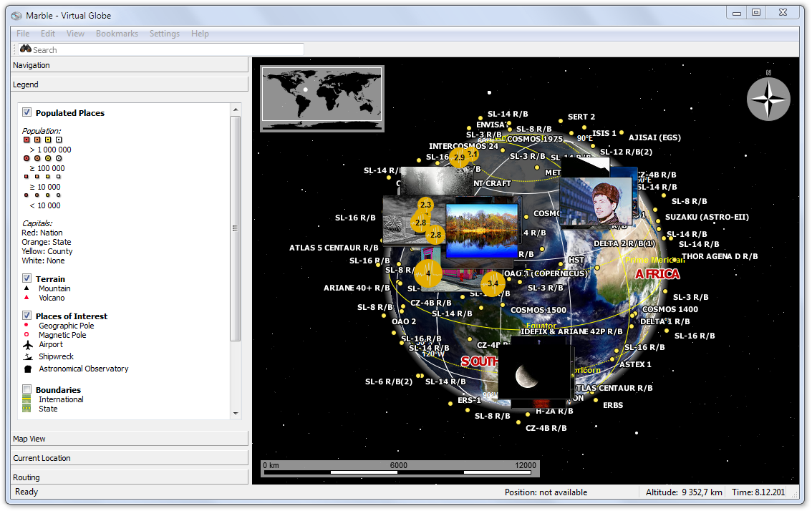
Task: Click the ARIANE 40+ R/B label
Action: pos(357,288)
